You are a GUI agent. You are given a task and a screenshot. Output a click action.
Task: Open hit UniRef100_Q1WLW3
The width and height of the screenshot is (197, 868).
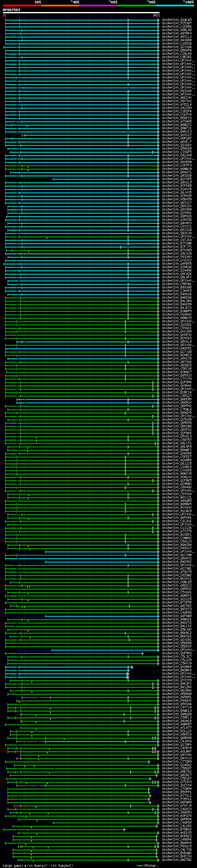tap(176, 20)
